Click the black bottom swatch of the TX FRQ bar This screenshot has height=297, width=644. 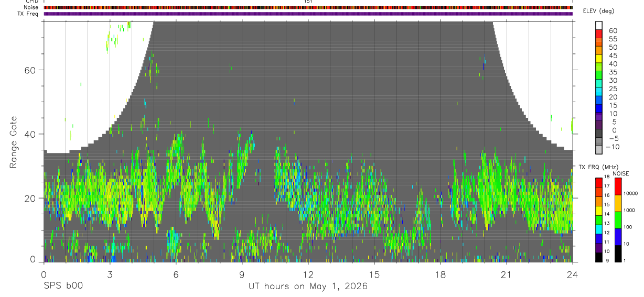[x=599, y=257]
